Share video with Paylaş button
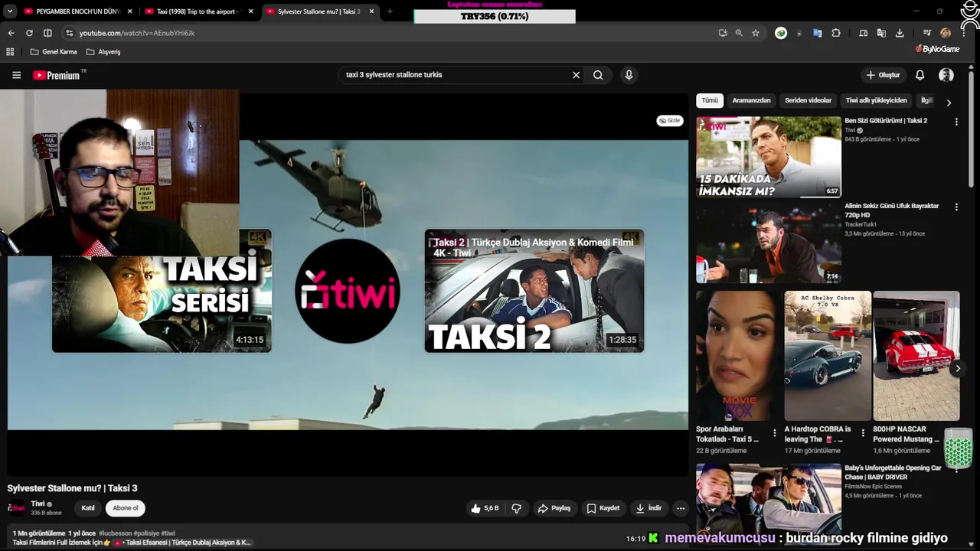980x551 pixels. (x=554, y=508)
